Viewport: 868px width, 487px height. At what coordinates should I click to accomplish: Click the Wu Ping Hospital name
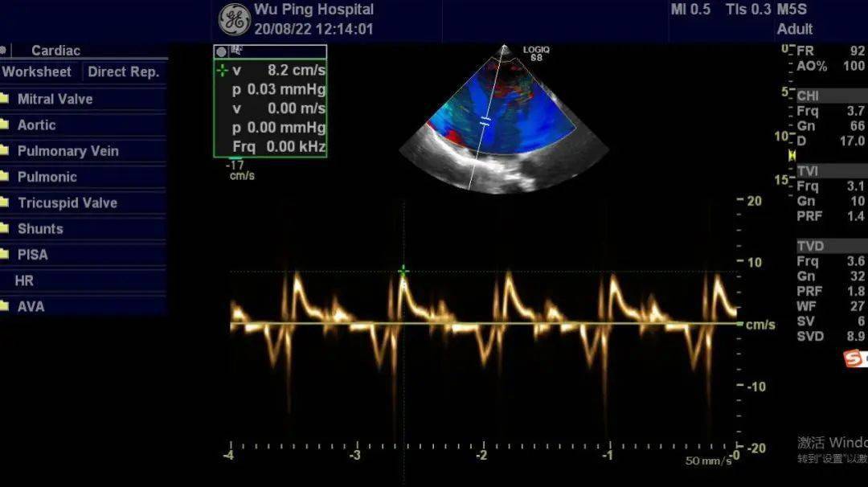[x=314, y=10]
